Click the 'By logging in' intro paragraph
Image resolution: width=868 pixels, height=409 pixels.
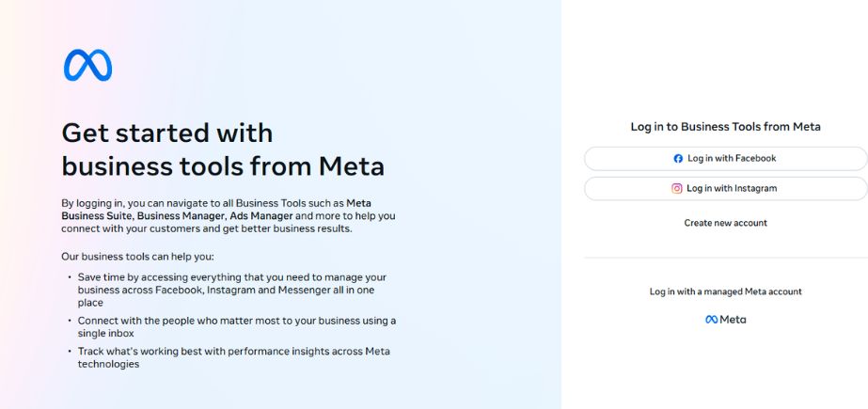[x=229, y=216]
